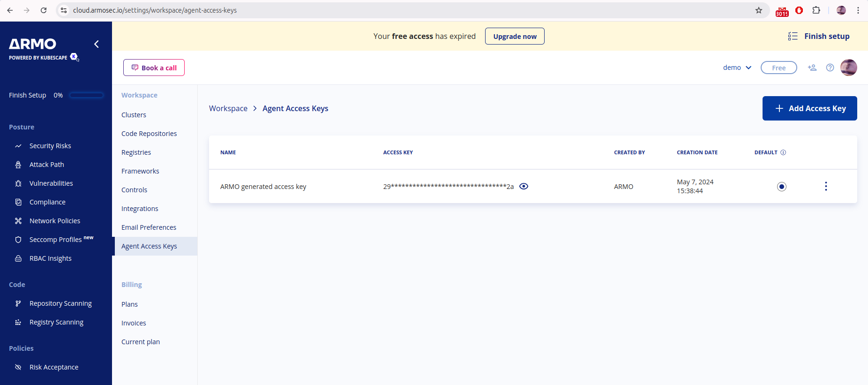This screenshot has width=868, height=385.
Task: Click the ARMO logo
Action: [x=32, y=44]
